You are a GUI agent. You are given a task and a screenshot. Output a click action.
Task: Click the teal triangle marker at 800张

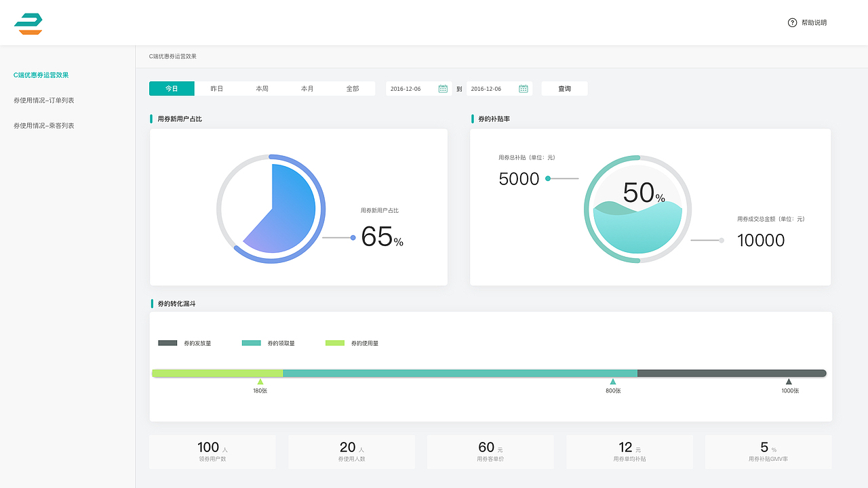613,382
